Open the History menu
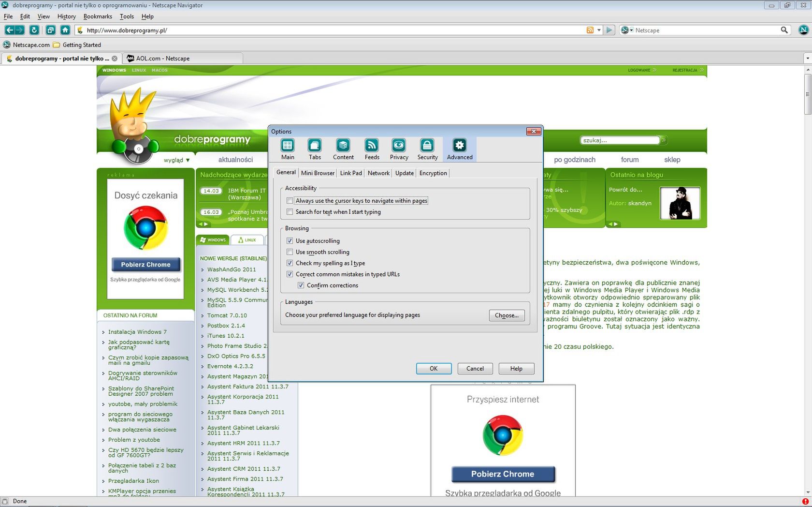This screenshot has width=812, height=507. point(66,16)
